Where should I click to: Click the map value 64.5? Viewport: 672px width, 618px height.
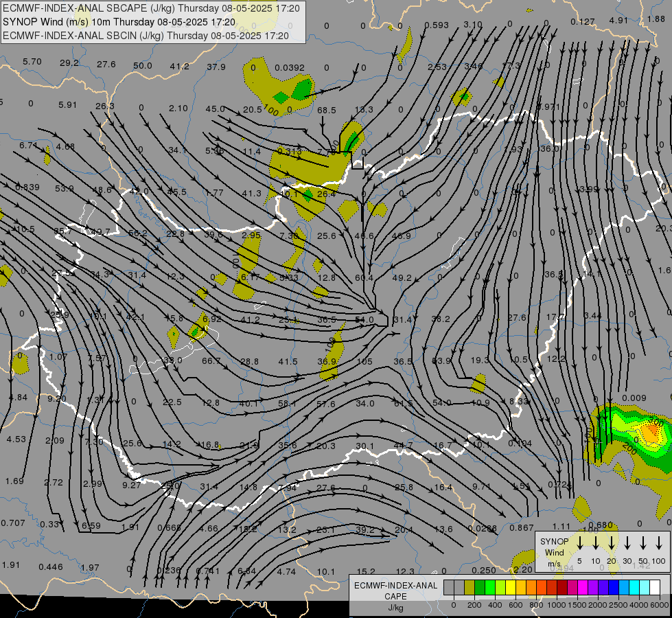tap(404, 404)
